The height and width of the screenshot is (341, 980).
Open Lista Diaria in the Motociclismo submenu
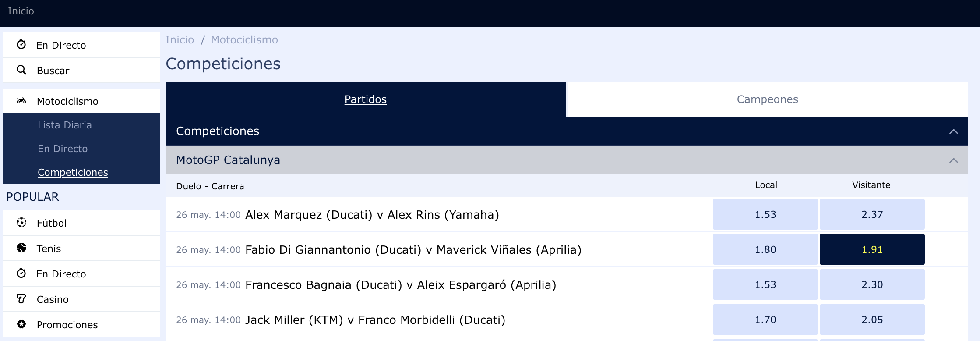pyautogui.click(x=65, y=125)
